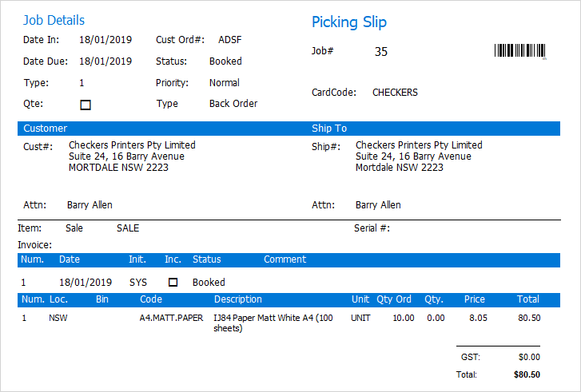Click the Description column header
The width and height of the screenshot is (581, 392).
coord(238,299)
